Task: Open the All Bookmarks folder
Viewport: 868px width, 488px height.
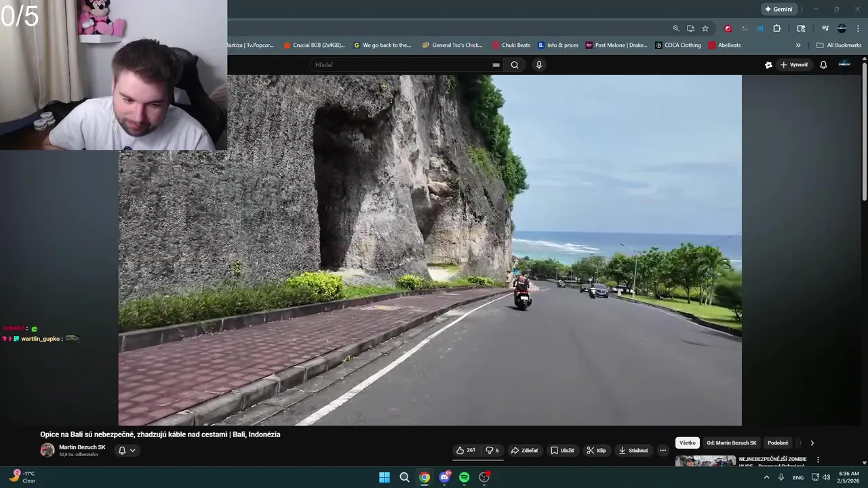Action: tap(839, 45)
